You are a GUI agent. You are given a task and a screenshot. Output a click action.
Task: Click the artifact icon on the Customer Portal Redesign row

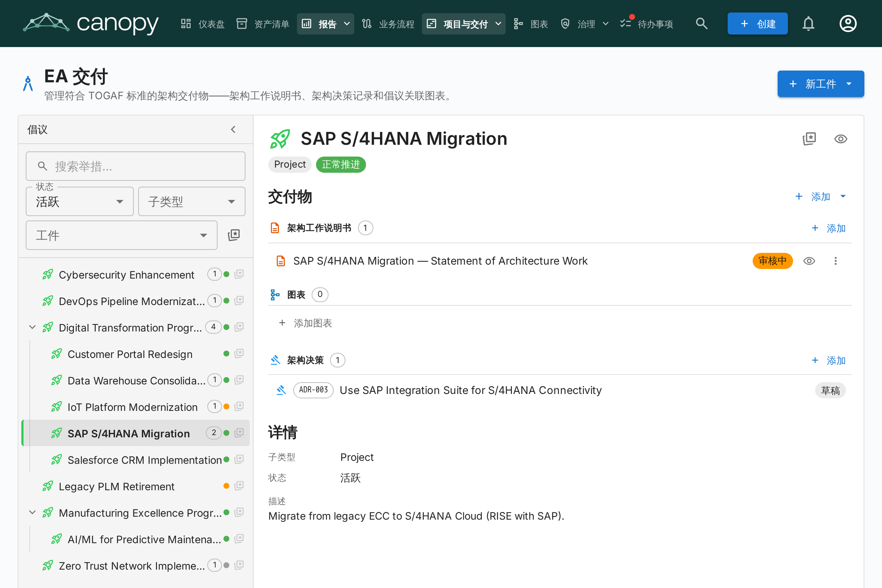pyautogui.click(x=239, y=354)
